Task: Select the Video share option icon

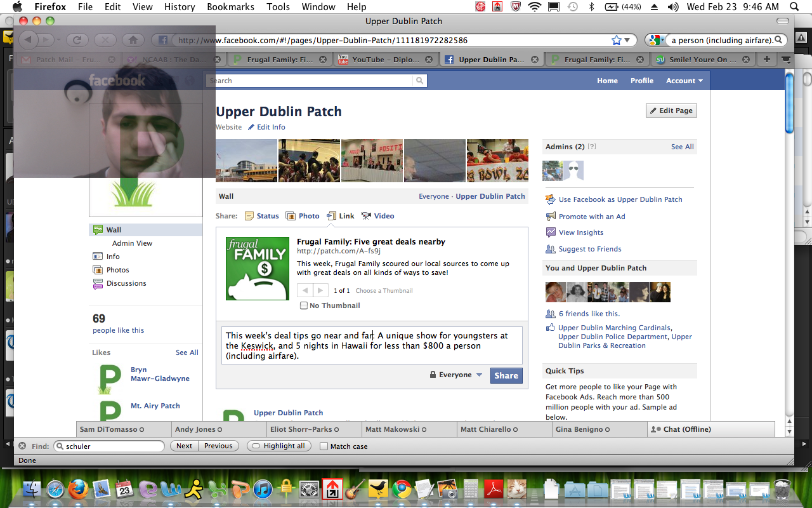Action: [x=366, y=216]
